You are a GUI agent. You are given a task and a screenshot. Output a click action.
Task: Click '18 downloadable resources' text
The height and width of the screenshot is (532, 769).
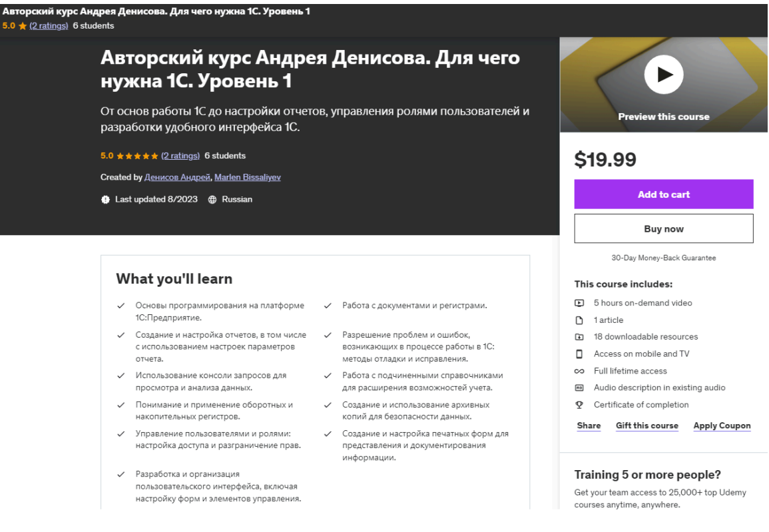coord(646,337)
